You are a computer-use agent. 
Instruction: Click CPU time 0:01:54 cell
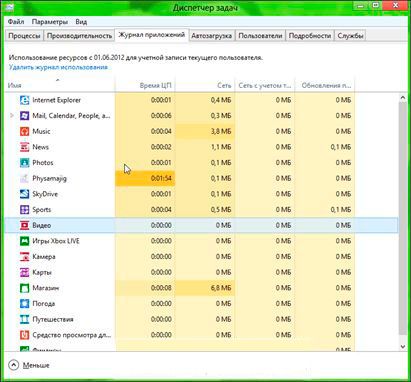pos(145,178)
